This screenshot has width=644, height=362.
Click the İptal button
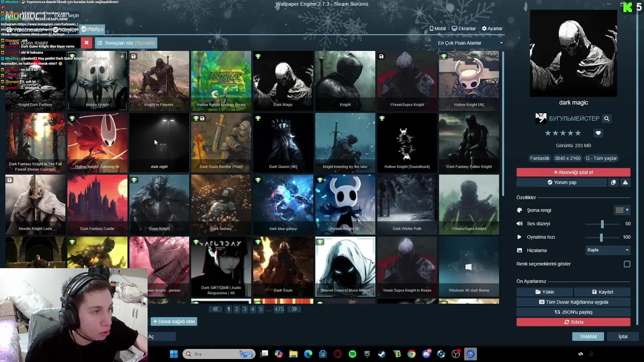623,336
